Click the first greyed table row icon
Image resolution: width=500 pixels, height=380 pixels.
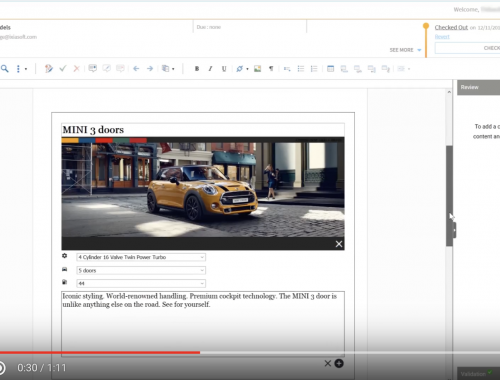click(x=344, y=69)
